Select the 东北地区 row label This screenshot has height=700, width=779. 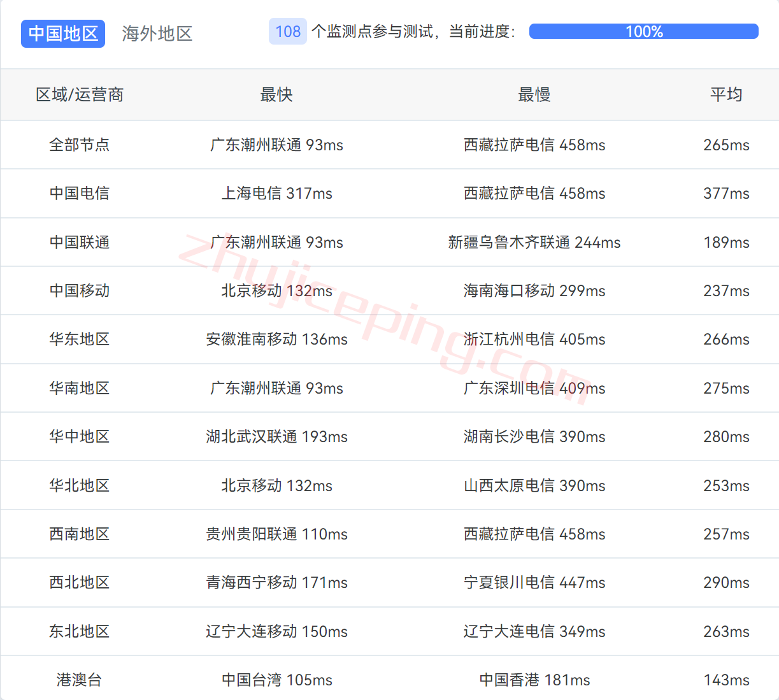[80, 631]
